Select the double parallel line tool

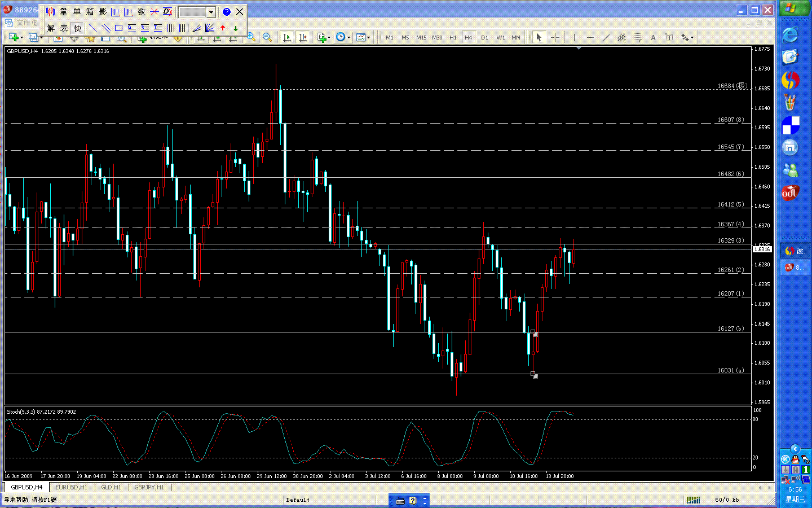coord(106,28)
